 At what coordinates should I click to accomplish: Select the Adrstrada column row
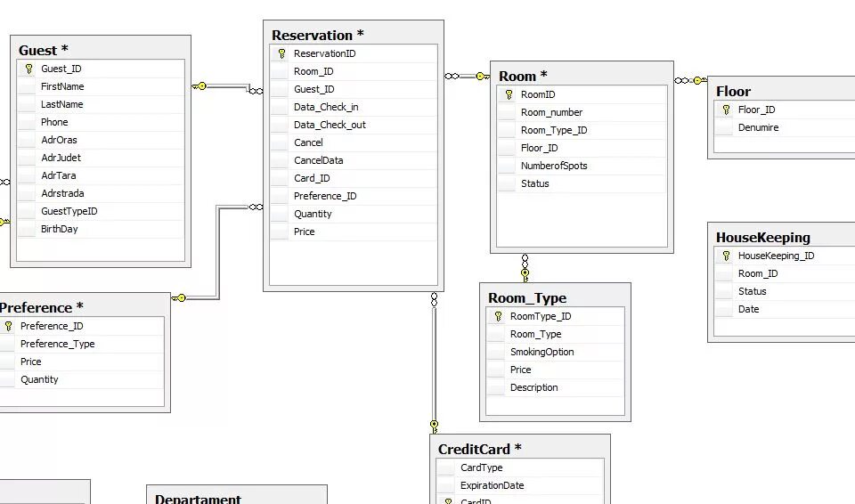(101, 193)
